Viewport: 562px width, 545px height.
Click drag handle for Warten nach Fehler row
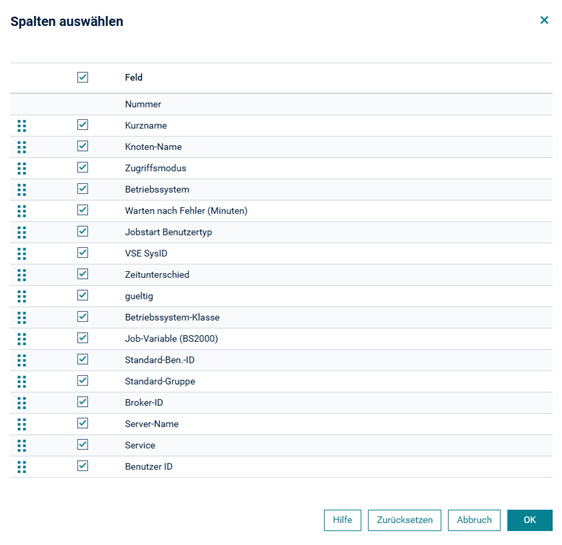pos(22,211)
